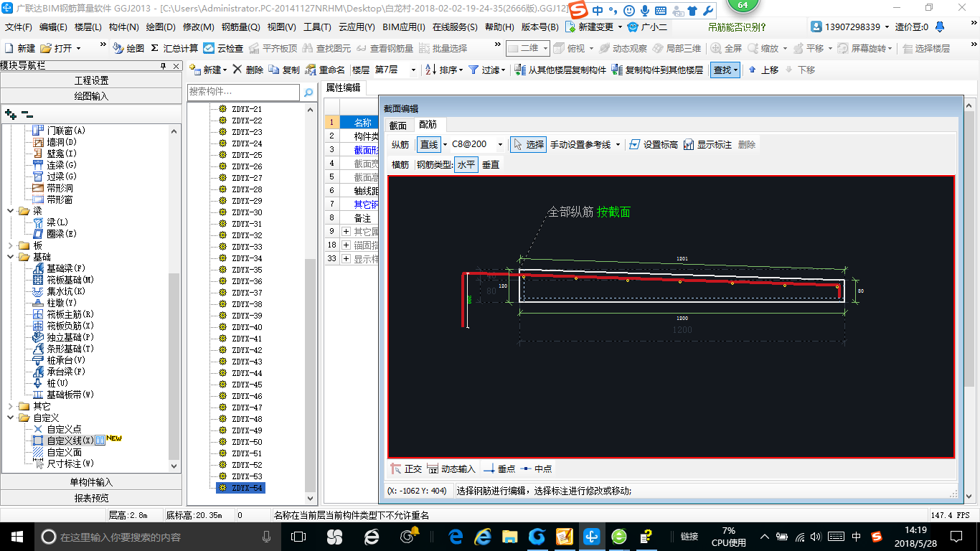
Task: Click the 单构件输入 button
Action: [91, 482]
